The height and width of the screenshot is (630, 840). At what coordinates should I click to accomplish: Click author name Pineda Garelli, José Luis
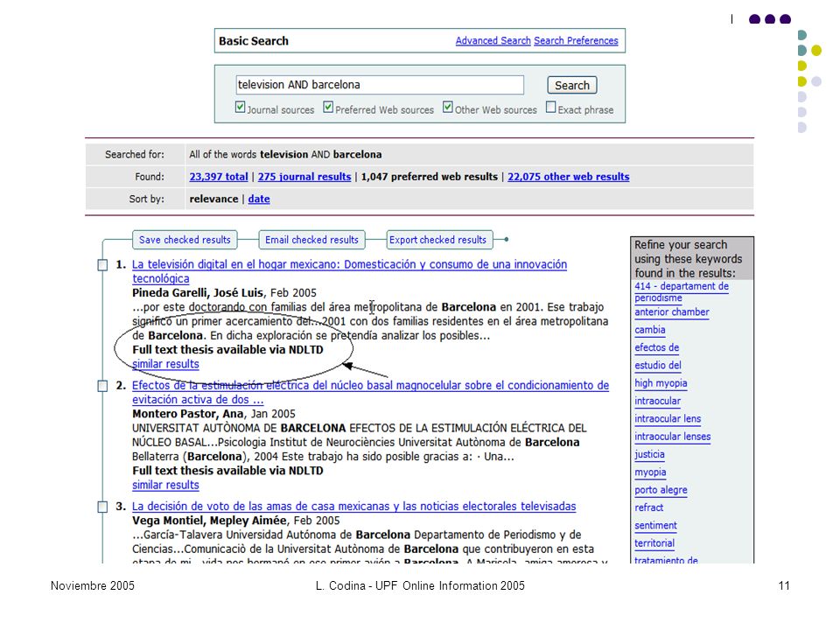(198, 293)
